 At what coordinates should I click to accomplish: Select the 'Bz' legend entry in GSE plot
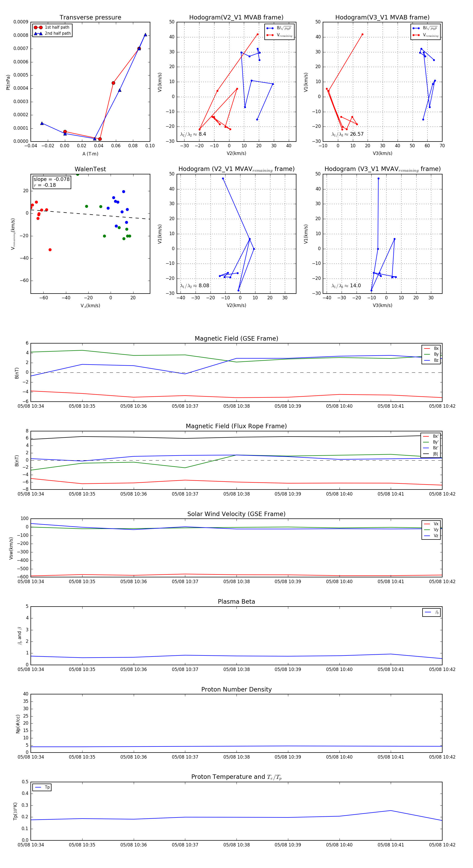(x=431, y=360)
